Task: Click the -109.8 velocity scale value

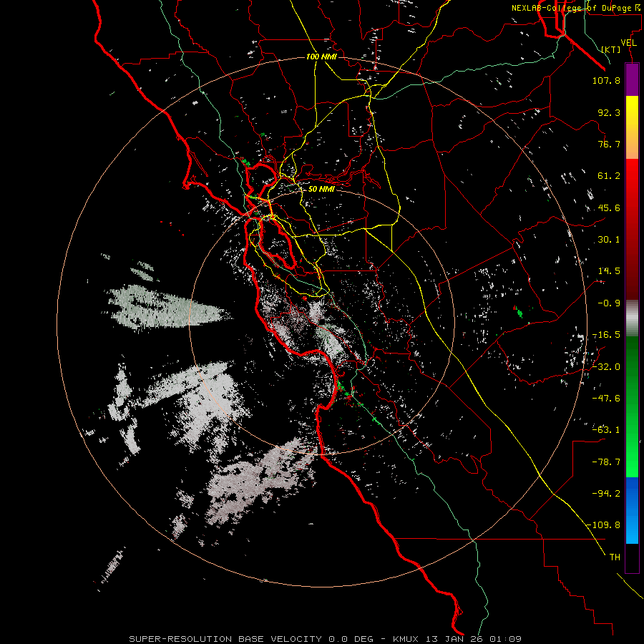Action: (603, 525)
